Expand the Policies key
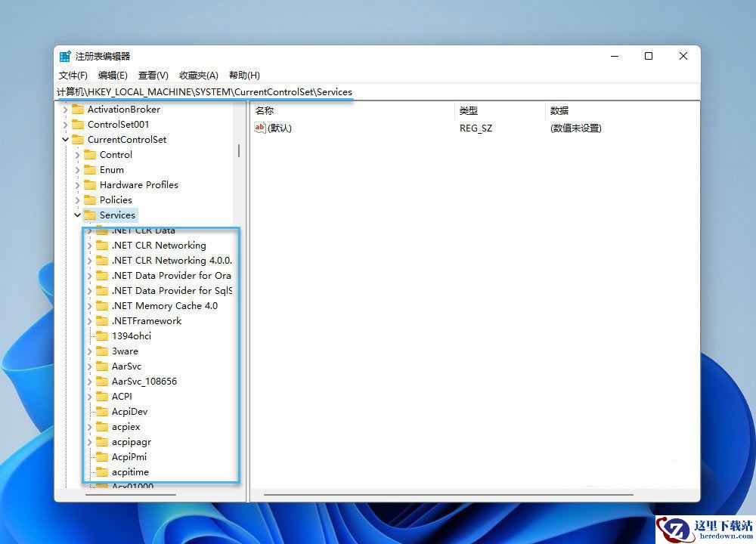The width and height of the screenshot is (756, 544). (78, 200)
